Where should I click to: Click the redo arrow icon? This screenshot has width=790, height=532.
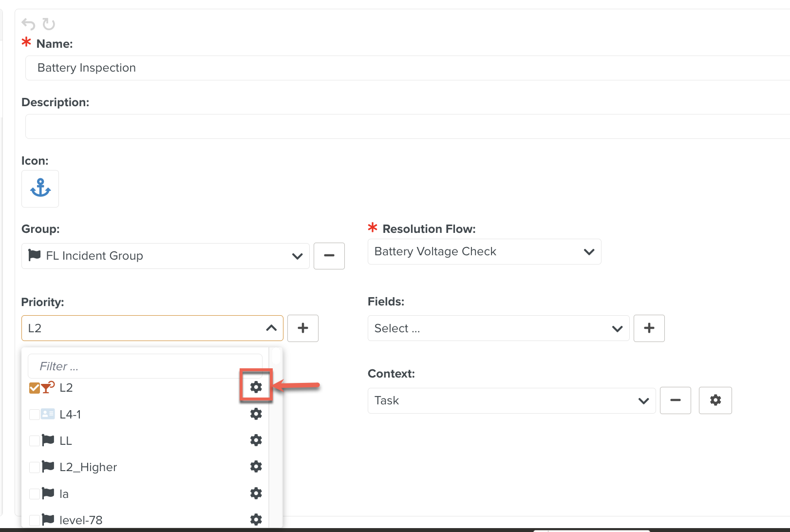click(48, 24)
